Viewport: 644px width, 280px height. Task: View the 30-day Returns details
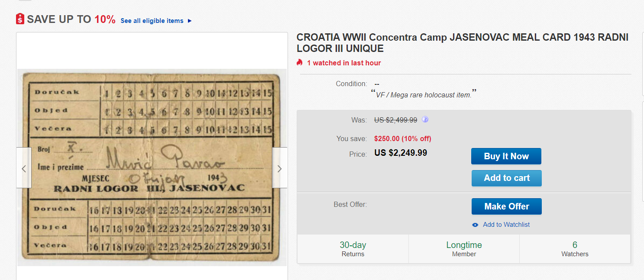tap(353, 249)
